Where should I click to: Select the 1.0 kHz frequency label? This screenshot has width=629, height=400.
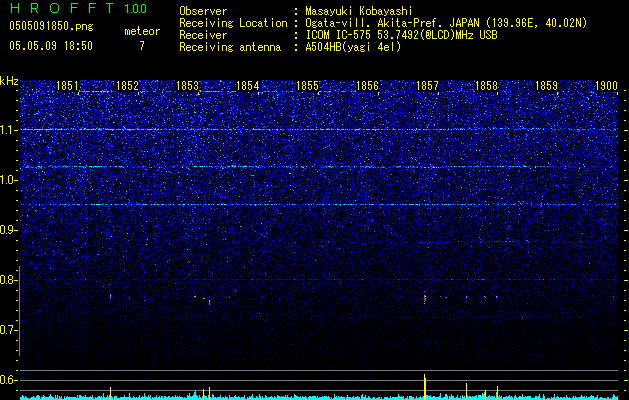point(9,180)
